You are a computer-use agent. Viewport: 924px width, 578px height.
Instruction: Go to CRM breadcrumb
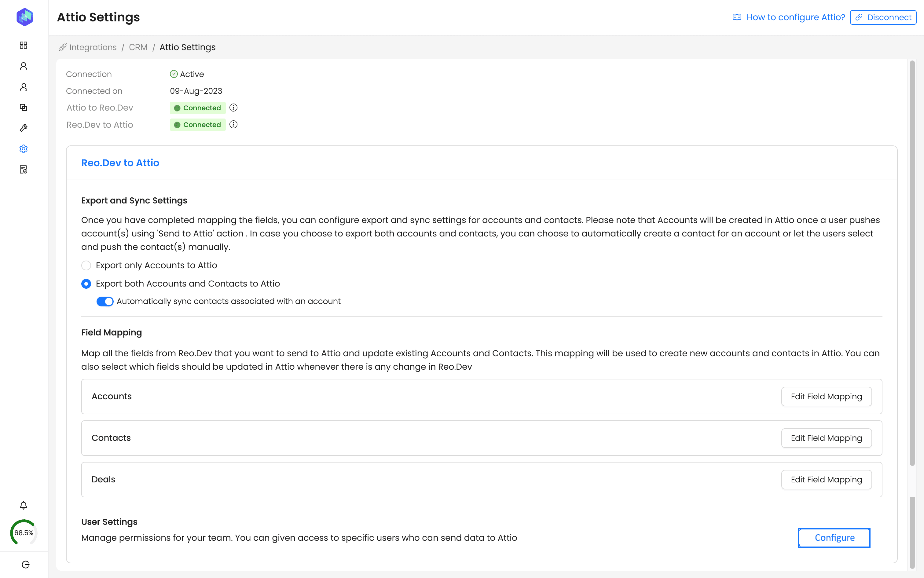(x=138, y=47)
